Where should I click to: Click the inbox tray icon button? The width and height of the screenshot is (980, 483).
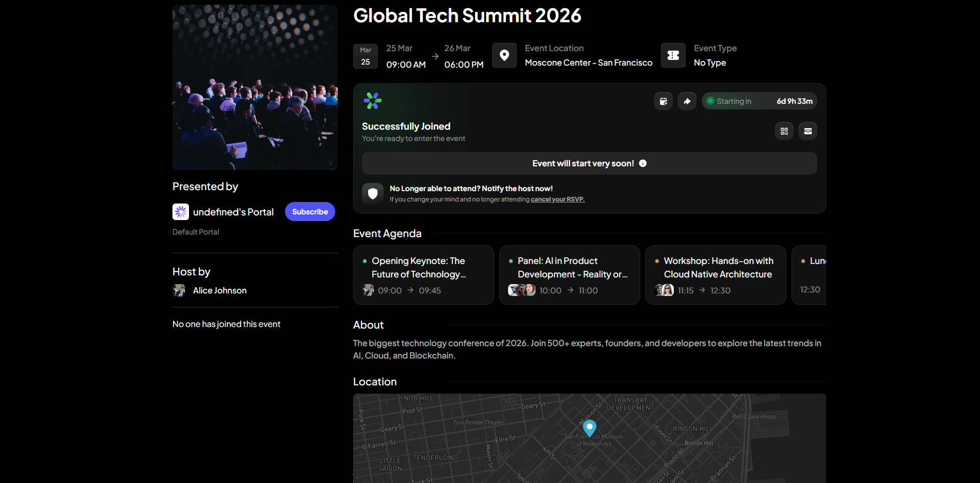coord(808,131)
